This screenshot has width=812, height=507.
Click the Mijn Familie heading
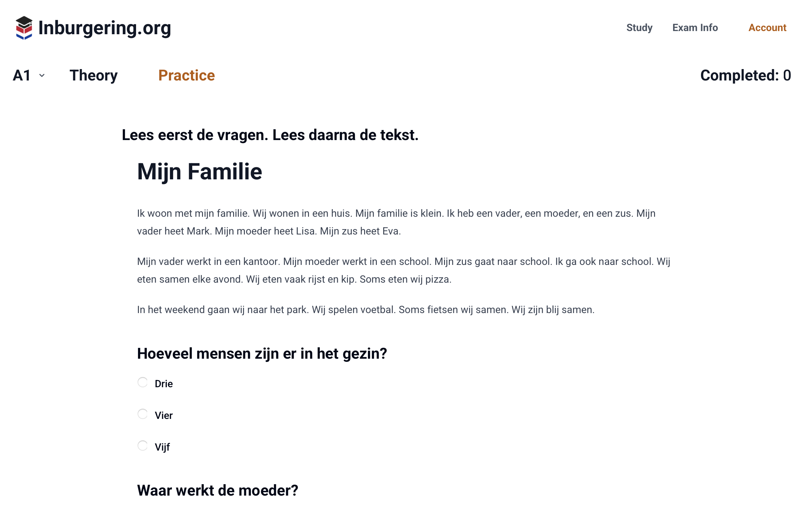click(x=200, y=172)
